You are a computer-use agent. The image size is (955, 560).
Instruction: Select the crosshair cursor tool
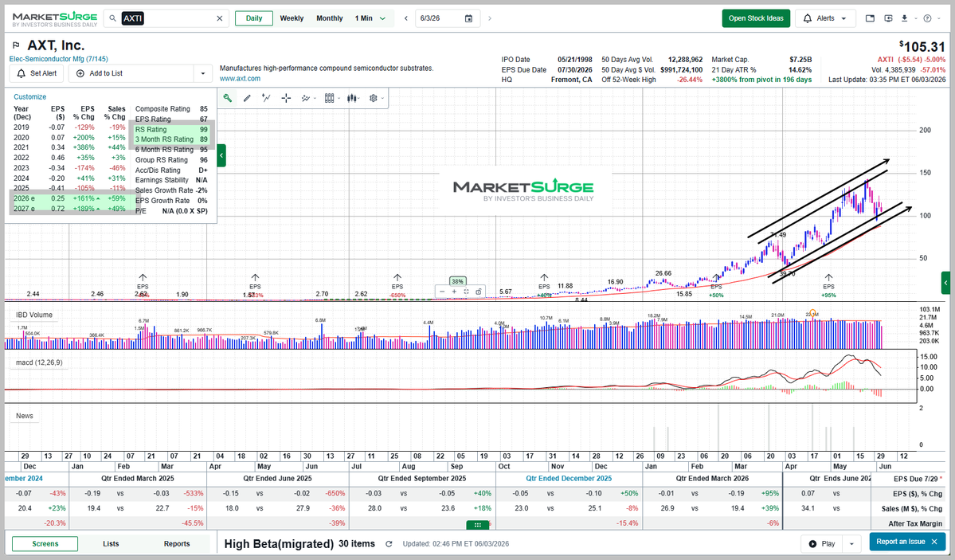pyautogui.click(x=286, y=98)
